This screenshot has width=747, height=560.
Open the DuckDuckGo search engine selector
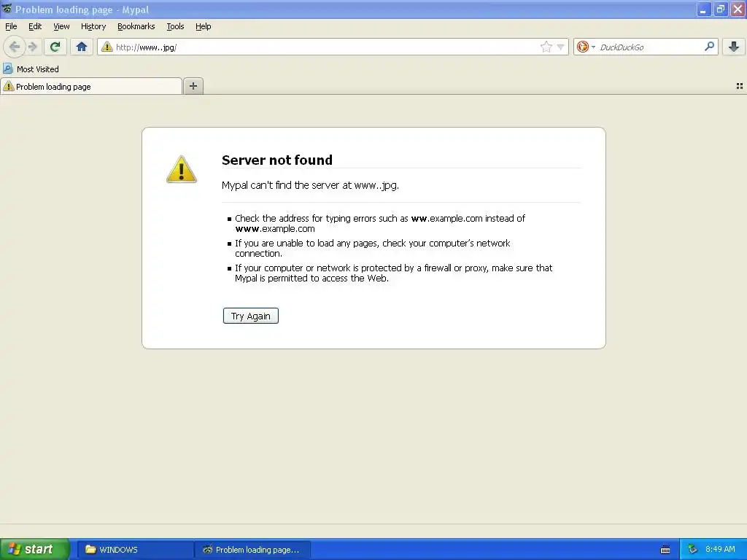[x=586, y=47]
